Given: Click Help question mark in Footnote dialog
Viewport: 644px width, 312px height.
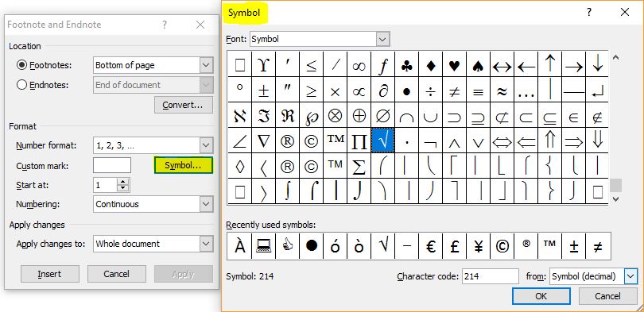Looking at the screenshot, I should (165, 25).
